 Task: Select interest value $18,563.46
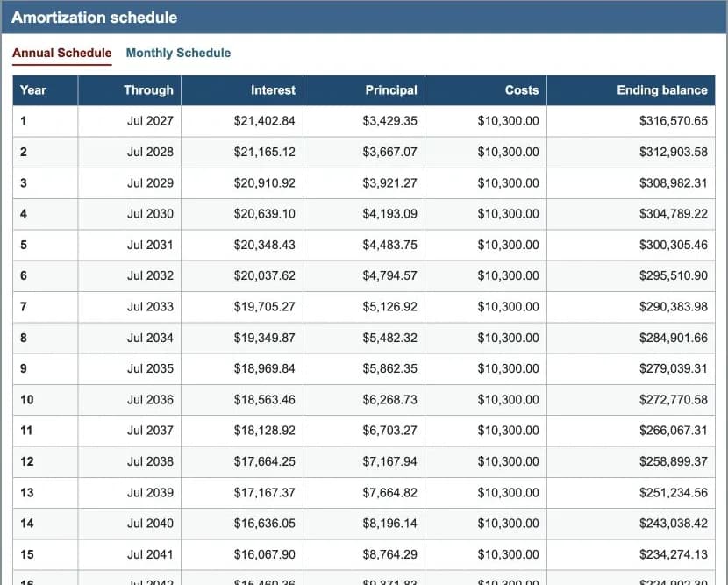pos(264,400)
